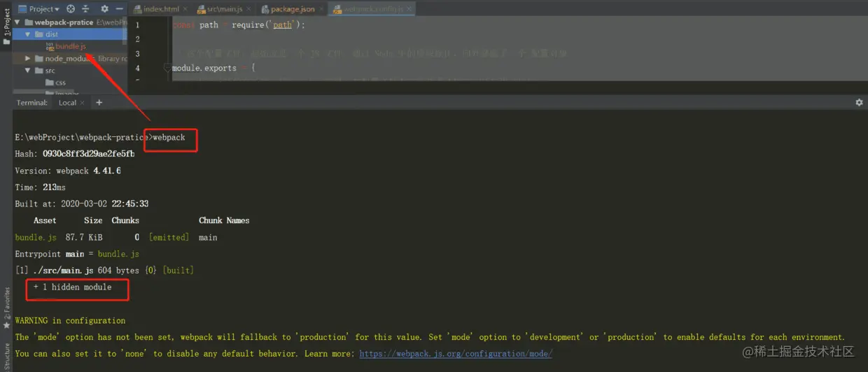This screenshot has height=372, width=868.
Task: Select the node_modules folder
Action: tap(69, 59)
